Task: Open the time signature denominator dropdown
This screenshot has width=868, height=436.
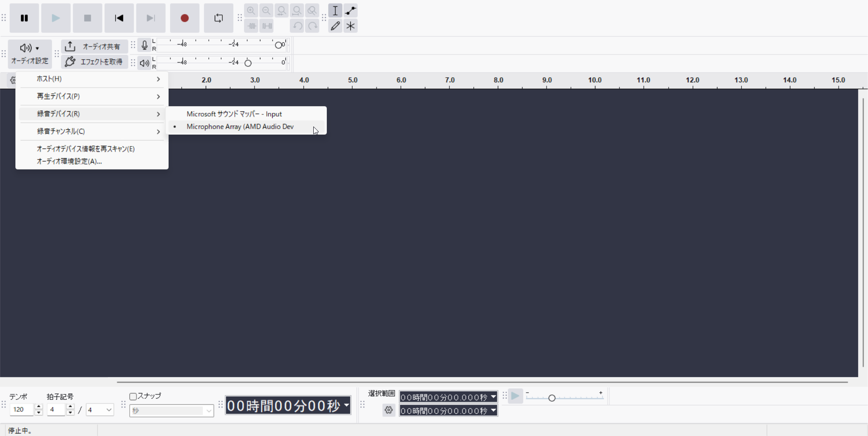Action: click(100, 410)
